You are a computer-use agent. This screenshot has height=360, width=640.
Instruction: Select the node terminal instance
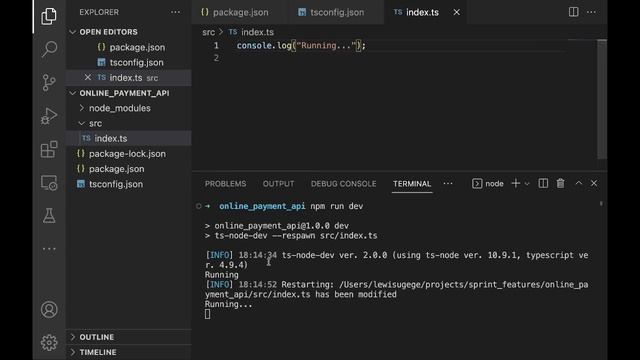[x=488, y=184]
